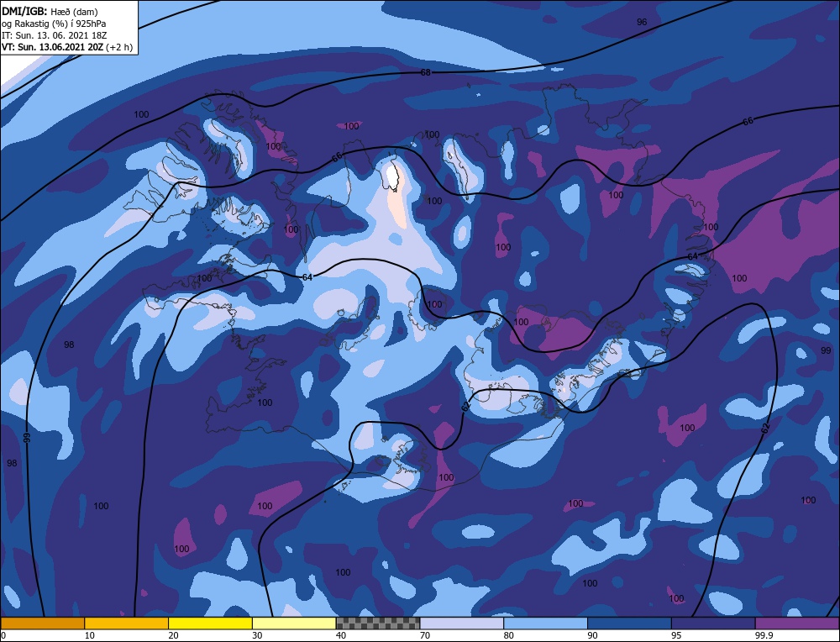
Task: Click the '90' legend scale number
Action: coord(592,635)
